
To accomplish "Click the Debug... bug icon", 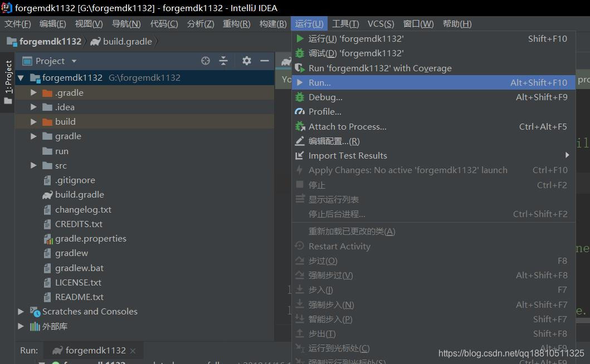I will (300, 97).
